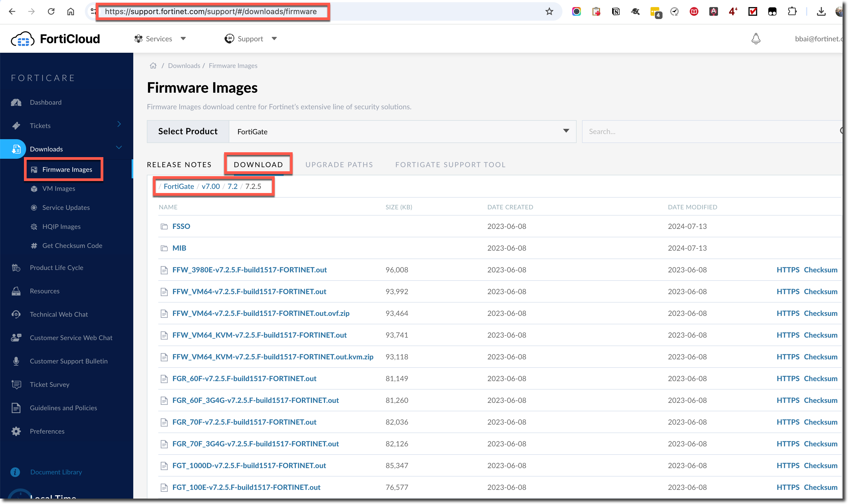848x504 pixels.
Task: Open VM Images in sidebar
Action: click(58, 188)
